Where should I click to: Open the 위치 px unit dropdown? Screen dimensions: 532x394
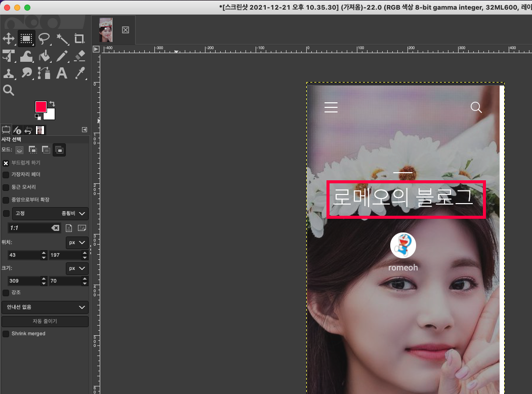point(76,243)
